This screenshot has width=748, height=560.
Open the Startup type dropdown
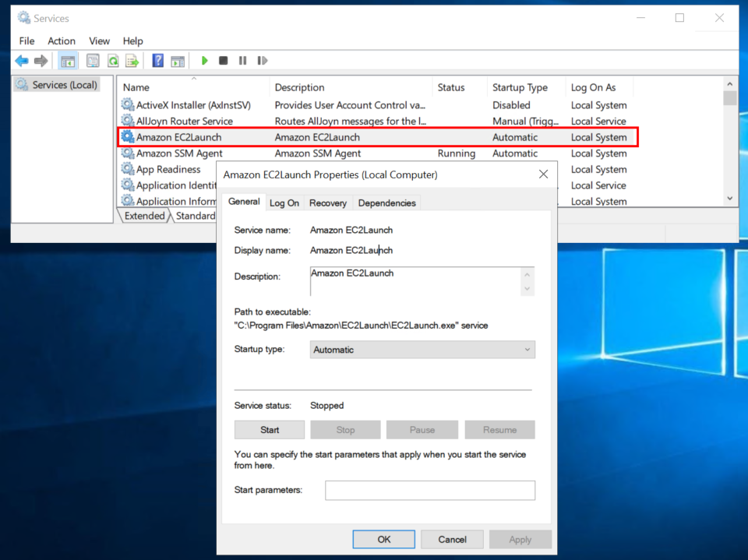coord(422,350)
